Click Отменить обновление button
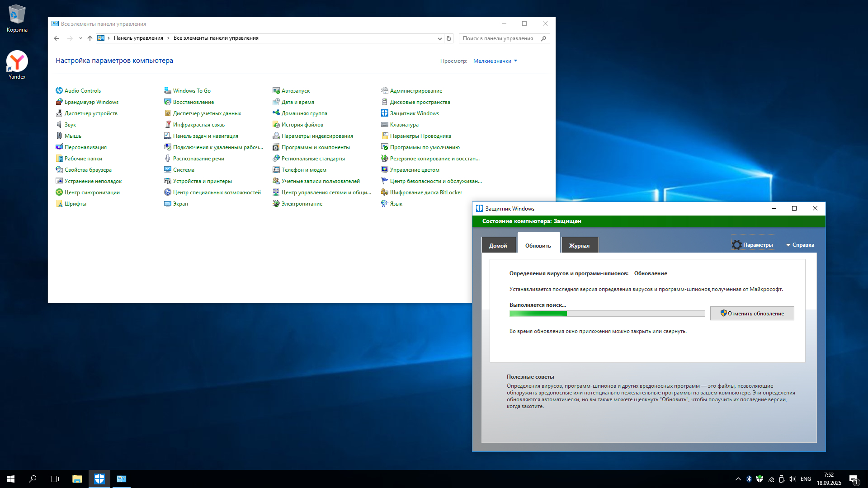The image size is (868, 488). coord(752,314)
